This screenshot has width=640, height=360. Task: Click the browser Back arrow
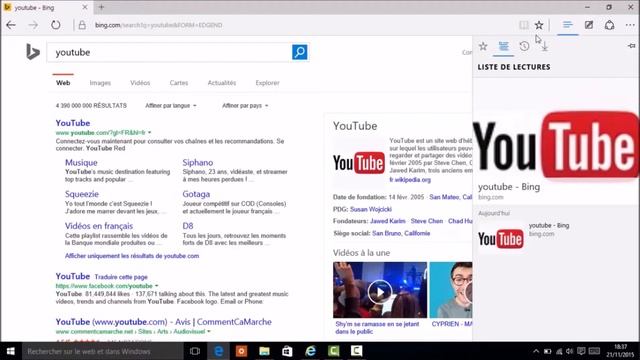pos(11,25)
